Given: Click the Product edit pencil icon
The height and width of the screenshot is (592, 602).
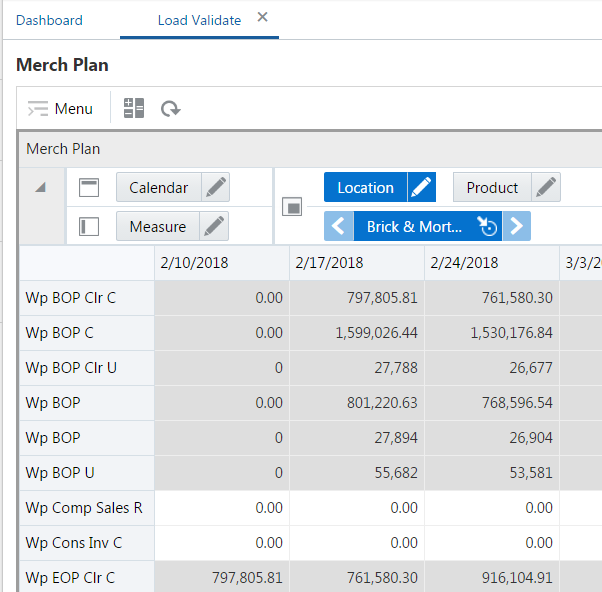Looking at the screenshot, I should click(545, 187).
